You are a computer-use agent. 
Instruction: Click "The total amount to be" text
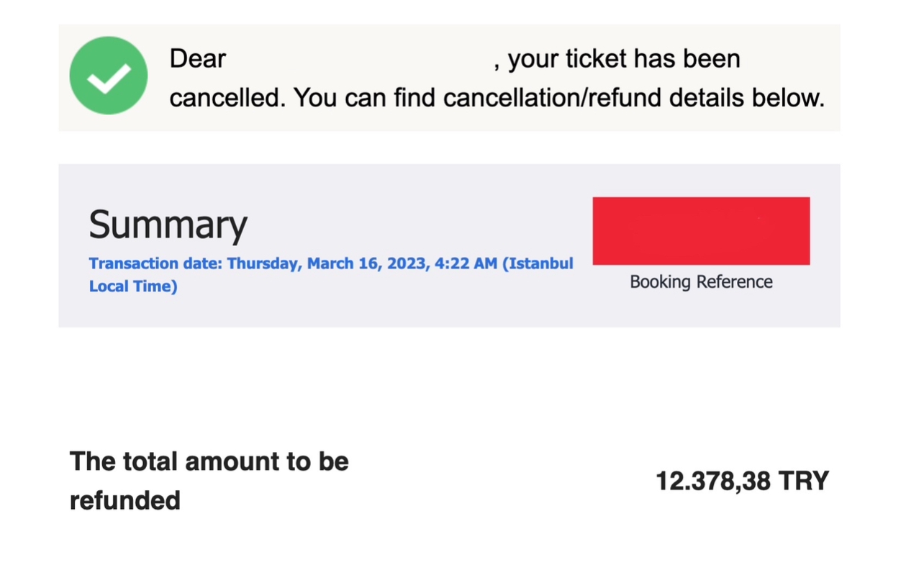click(209, 461)
